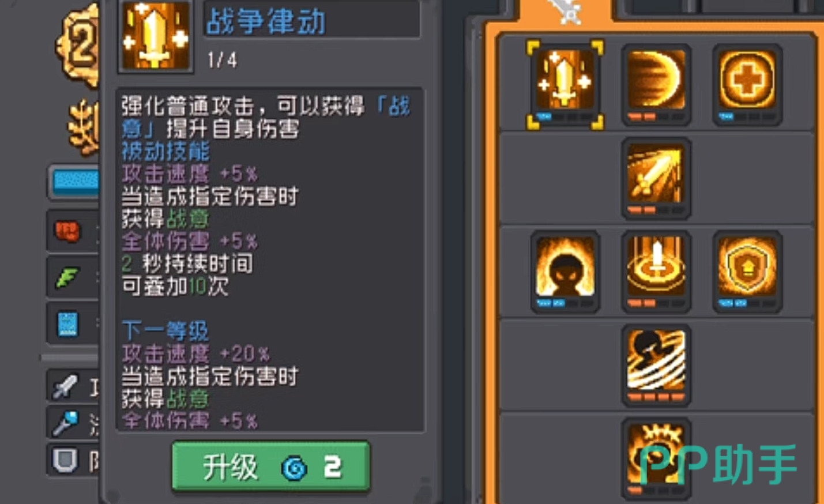Select the flaming dark head skill
Viewport: 824px width, 504px height.
[x=565, y=272]
